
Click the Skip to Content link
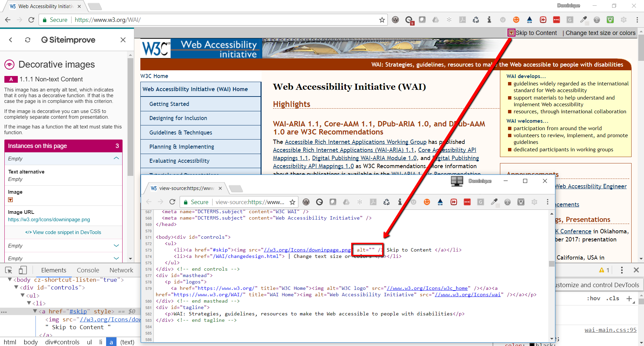point(536,33)
